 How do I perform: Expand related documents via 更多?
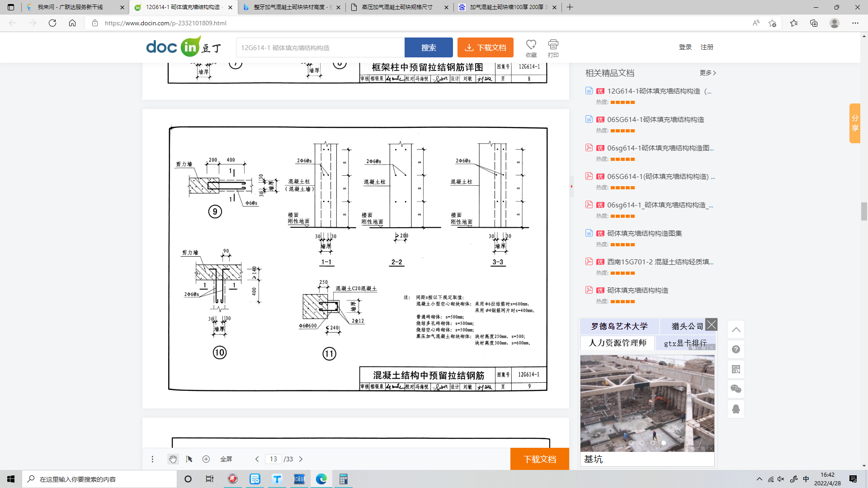click(708, 73)
